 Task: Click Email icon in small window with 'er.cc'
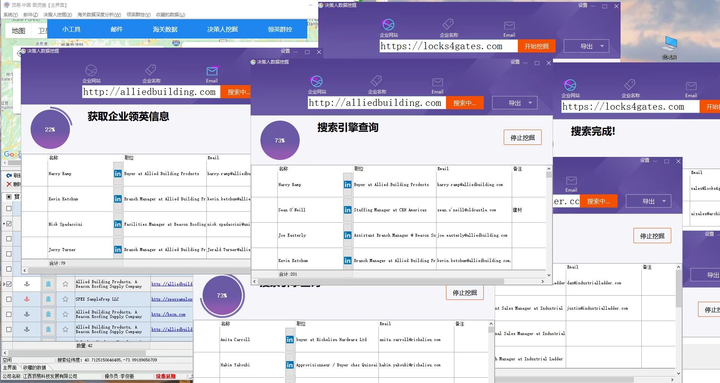(x=571, y=181)
